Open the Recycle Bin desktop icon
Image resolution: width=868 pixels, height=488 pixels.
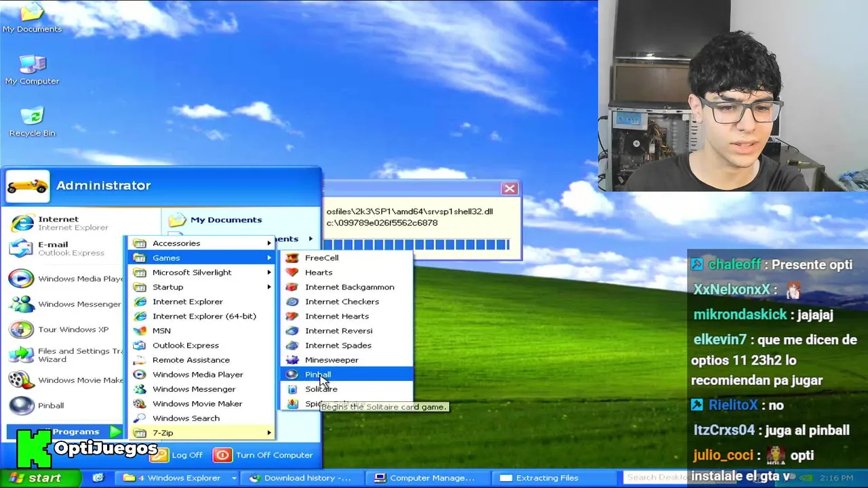coord(32,122)
